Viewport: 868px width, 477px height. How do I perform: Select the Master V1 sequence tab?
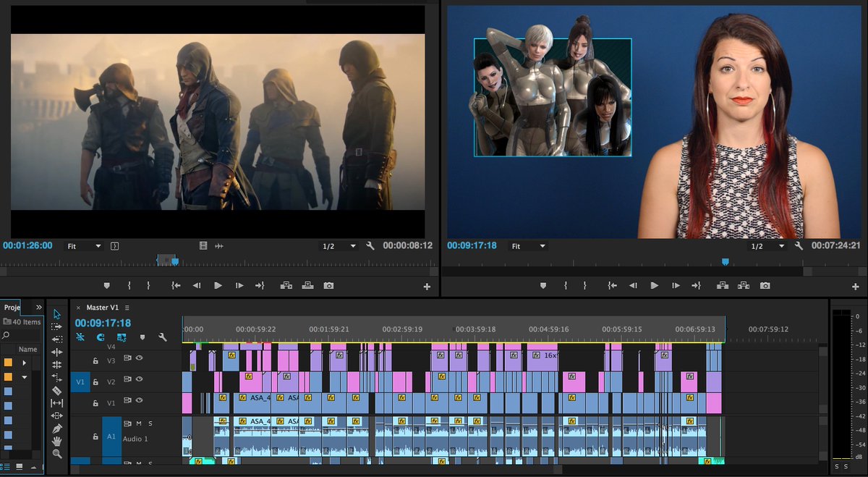click(x=103, y=308)
